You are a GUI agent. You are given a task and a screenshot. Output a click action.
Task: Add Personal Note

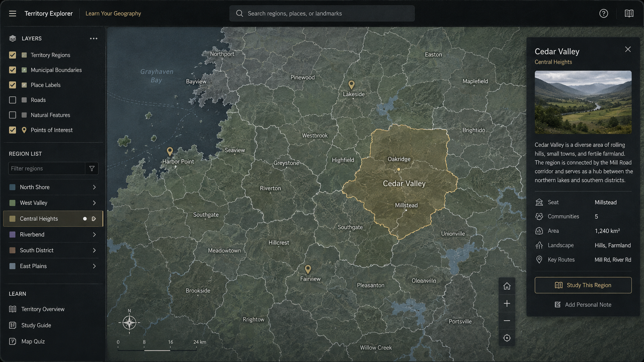coord(583,305)
